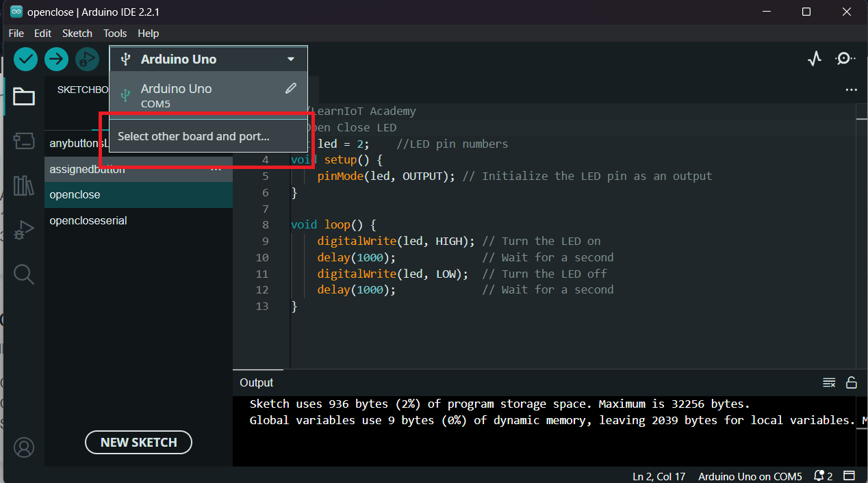Viewport: 868px width, 483px height.
Task: Open the Debug sidebar icon
Action: pyautogui.click(x=24, y=230)
